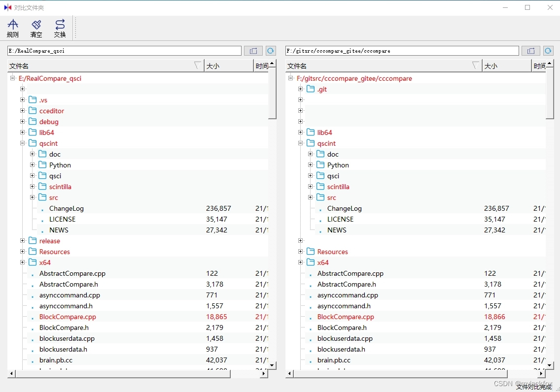This screenshot has height=392, width=560.
Task: Click left pane horizontal scrollbar thumb
Action: pyautogui.click(x=123, y=373)
